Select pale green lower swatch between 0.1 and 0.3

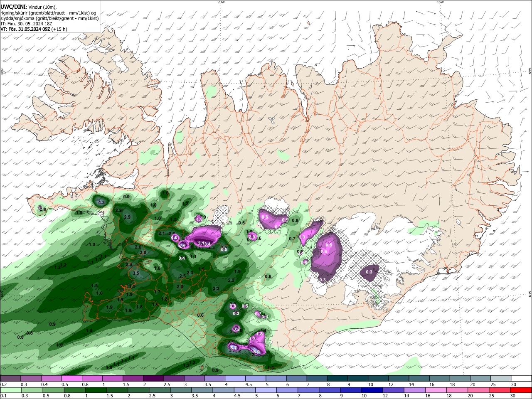[x=10, y=390]
